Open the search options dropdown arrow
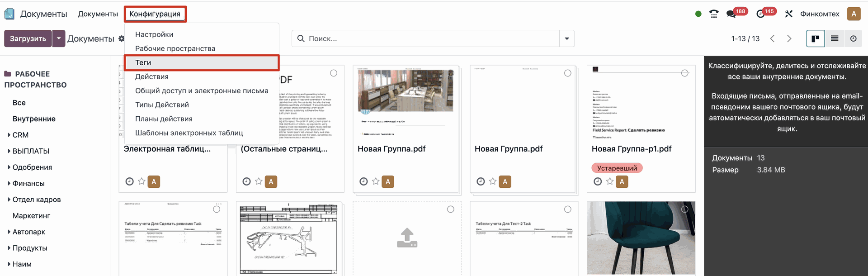The image size is (868, 276). point(567,38)
